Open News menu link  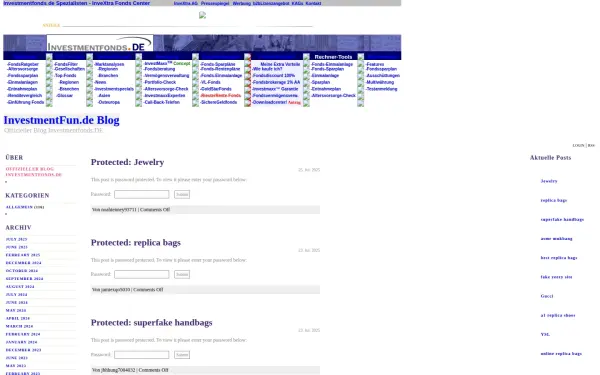[100, 82]
